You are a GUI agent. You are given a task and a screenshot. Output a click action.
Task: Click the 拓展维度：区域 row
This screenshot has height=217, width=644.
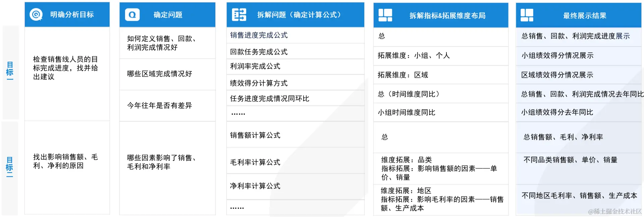[441, 75]
